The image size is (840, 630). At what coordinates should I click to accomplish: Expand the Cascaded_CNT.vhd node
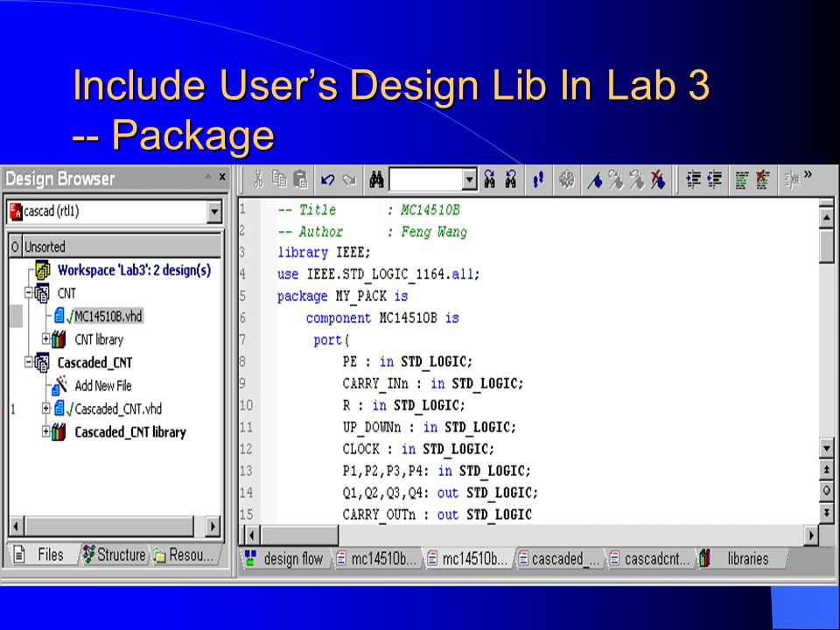click(x=46, y=409)
